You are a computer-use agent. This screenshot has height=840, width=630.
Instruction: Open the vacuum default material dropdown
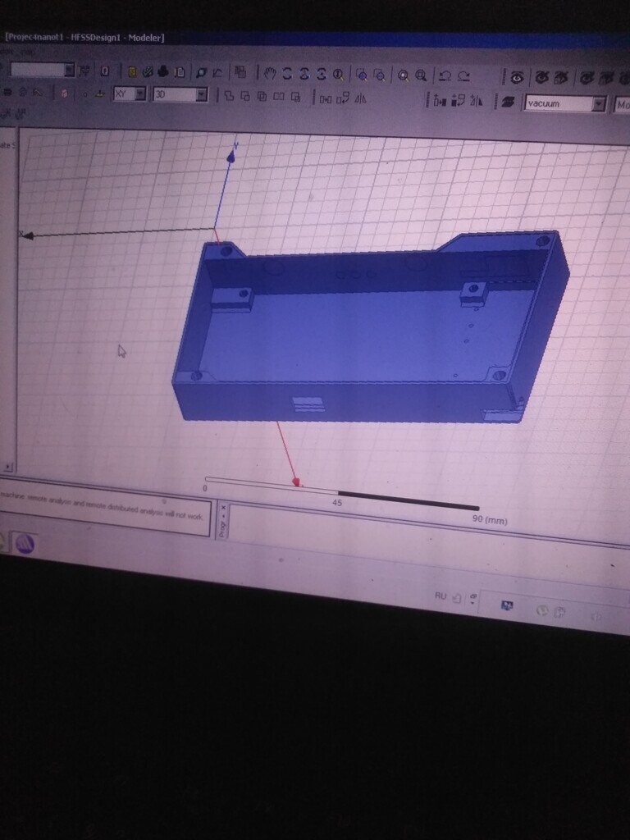pyautogui.click(x=598, y=104)
